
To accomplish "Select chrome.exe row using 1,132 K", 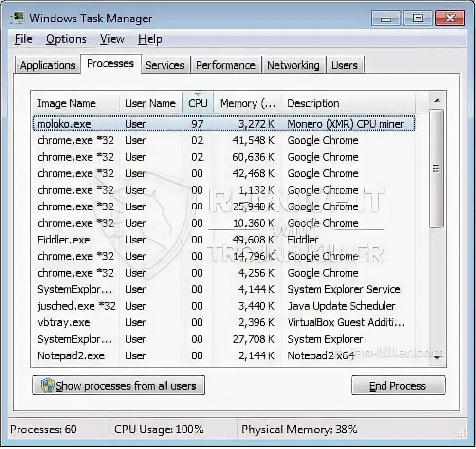I will (224, 190).
